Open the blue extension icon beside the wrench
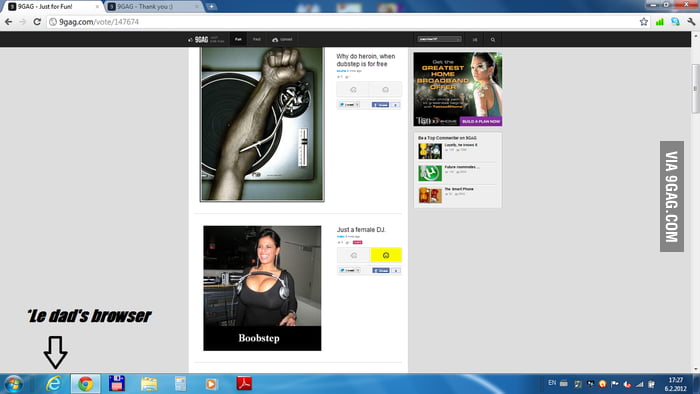The height and width of the screenshot is (394, 700). coord(675,22)
